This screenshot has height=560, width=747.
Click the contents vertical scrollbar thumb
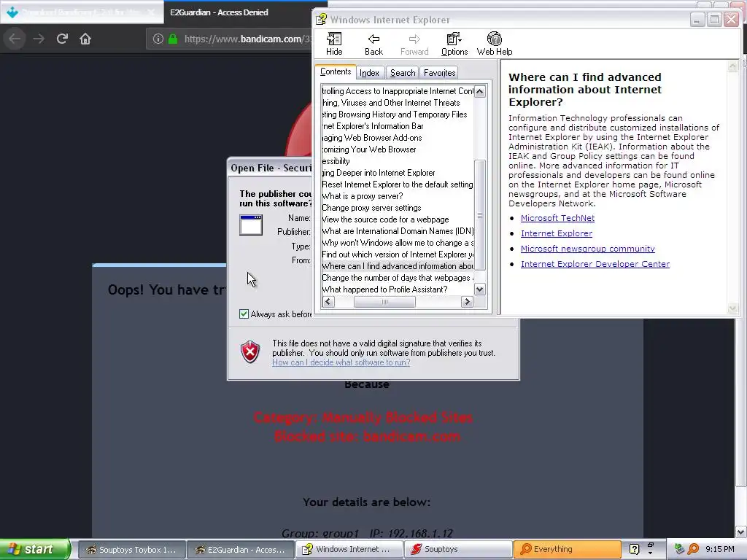pyautogui.click(x=480, y=215)
